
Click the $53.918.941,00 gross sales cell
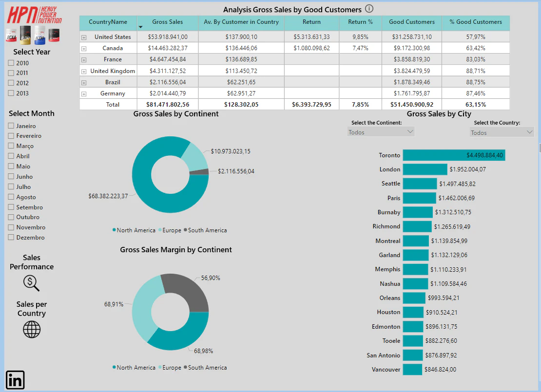coord(168,37)
